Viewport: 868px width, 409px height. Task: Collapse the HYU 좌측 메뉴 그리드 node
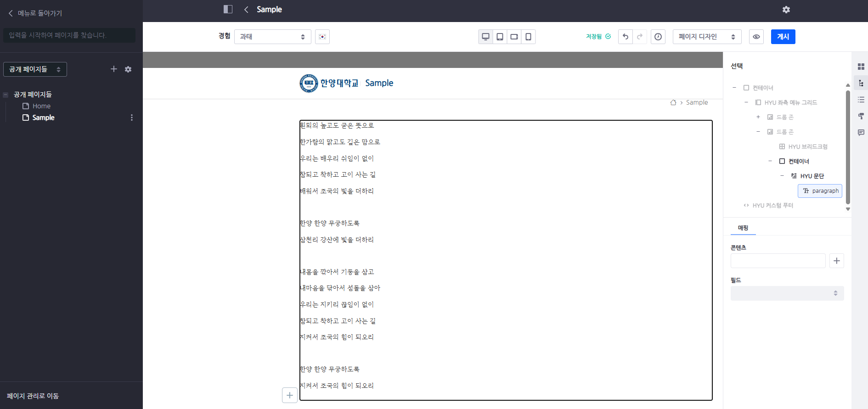pos(746,102)
